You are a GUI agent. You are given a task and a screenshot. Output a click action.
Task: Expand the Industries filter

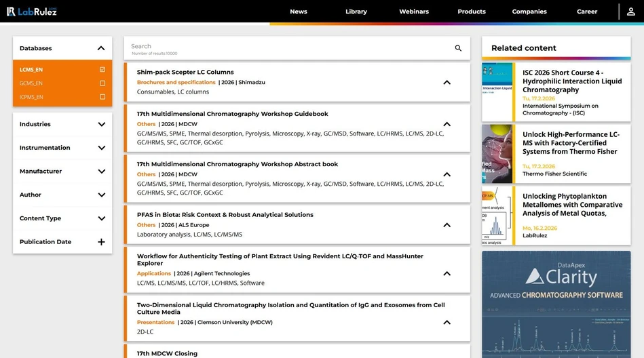[x=101, y=125]
